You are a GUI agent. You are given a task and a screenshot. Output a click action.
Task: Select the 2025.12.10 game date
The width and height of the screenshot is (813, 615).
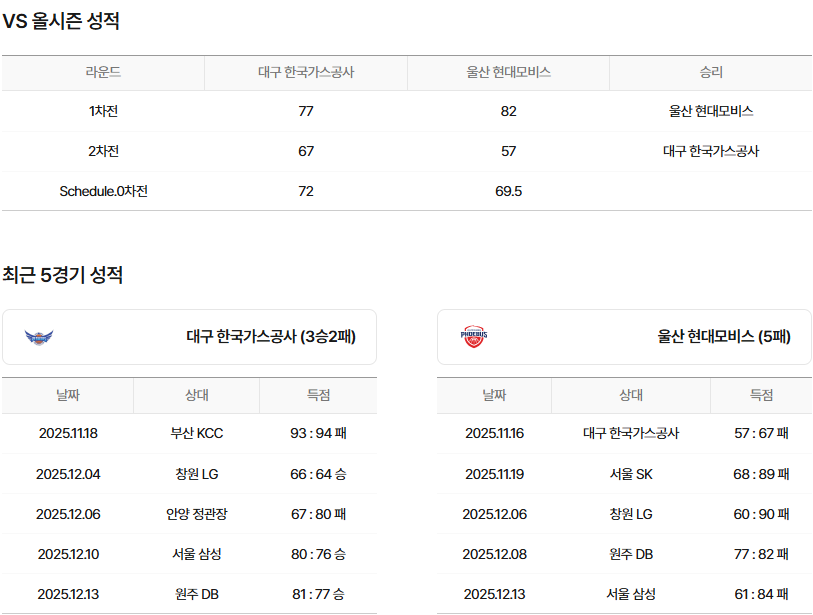[68, 554]
